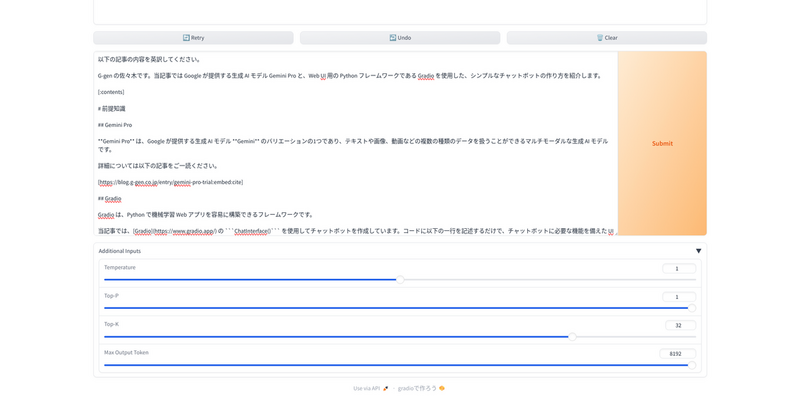Click the Temperature label
The width and height of the screenshot is (800, 399).
pos(120,267)
